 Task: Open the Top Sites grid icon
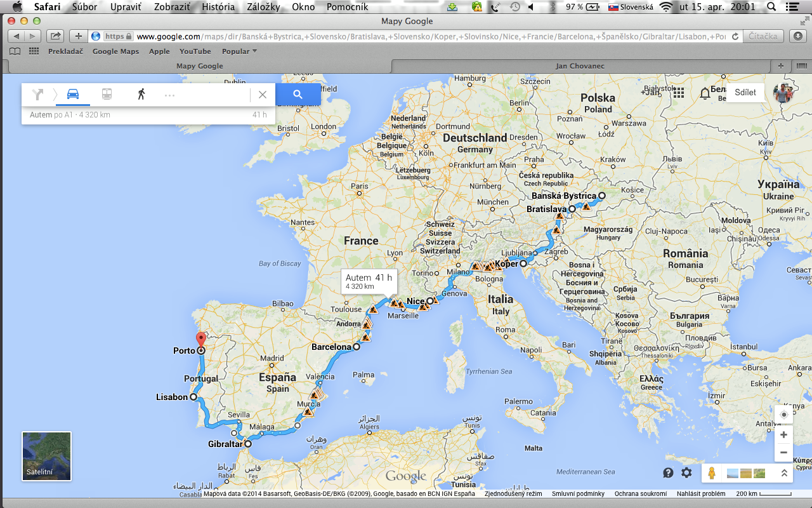click(x=34, y=51)
